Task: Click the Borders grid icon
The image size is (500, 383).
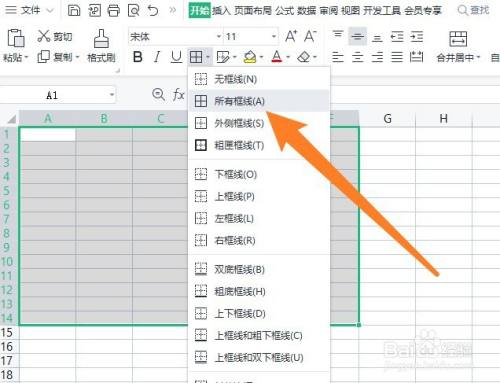Action: tap(196, 57)
